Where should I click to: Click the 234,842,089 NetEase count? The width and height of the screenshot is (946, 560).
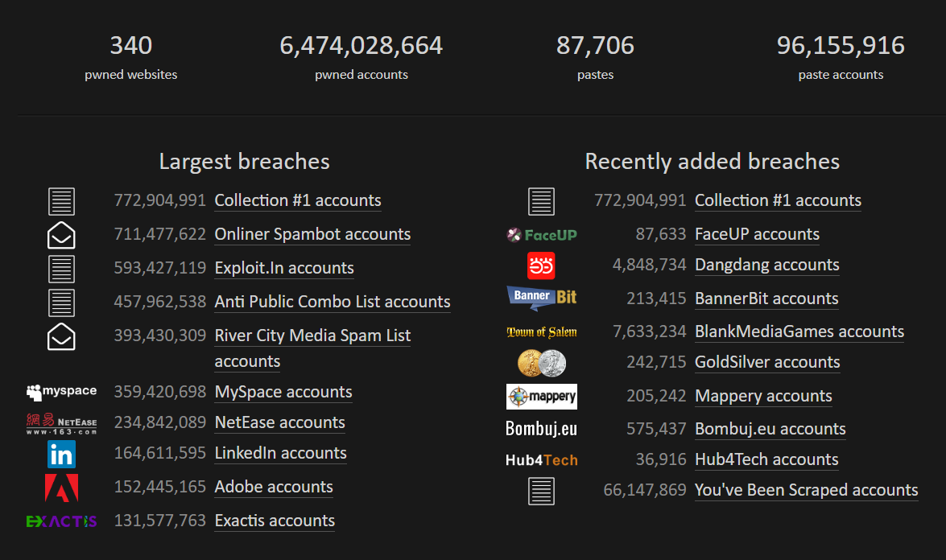160,422
